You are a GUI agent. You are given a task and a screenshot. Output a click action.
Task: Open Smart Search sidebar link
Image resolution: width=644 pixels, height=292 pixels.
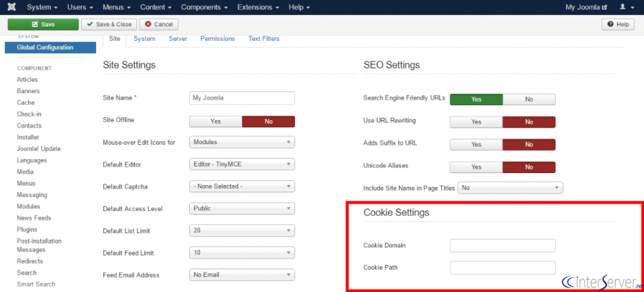click(x=36, y=284)
